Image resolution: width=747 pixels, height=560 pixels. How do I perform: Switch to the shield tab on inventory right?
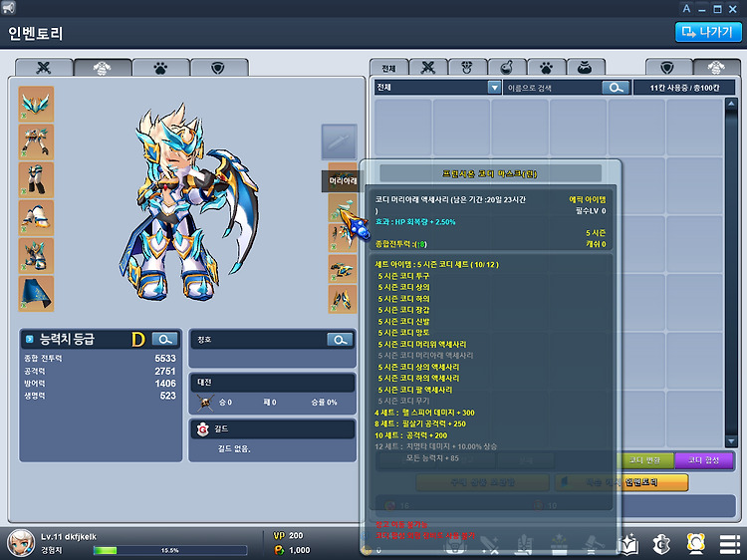[x=668, y=68]
